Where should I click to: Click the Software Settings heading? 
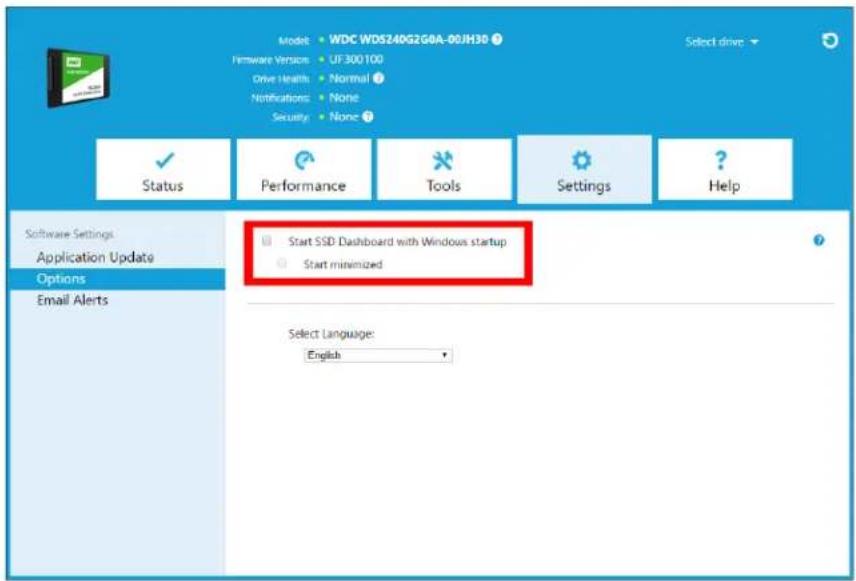tap(69, 234)
